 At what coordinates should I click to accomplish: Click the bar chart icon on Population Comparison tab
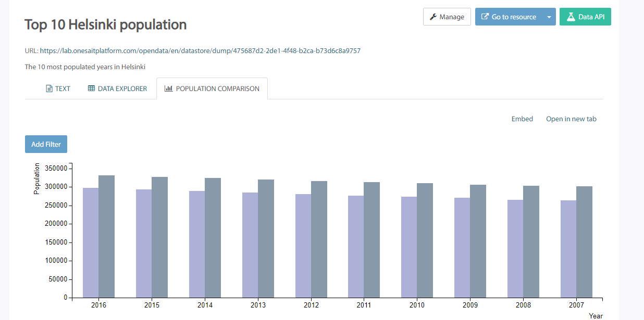[168, 88]
